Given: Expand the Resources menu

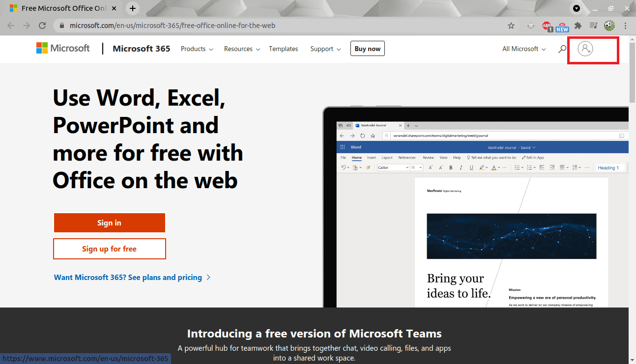Looking at the screenshot, I should tap(241, 49).
